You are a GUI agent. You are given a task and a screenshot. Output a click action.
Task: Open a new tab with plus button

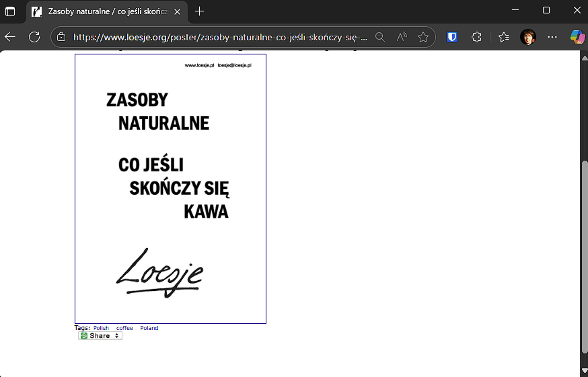[x=199, y=11]
